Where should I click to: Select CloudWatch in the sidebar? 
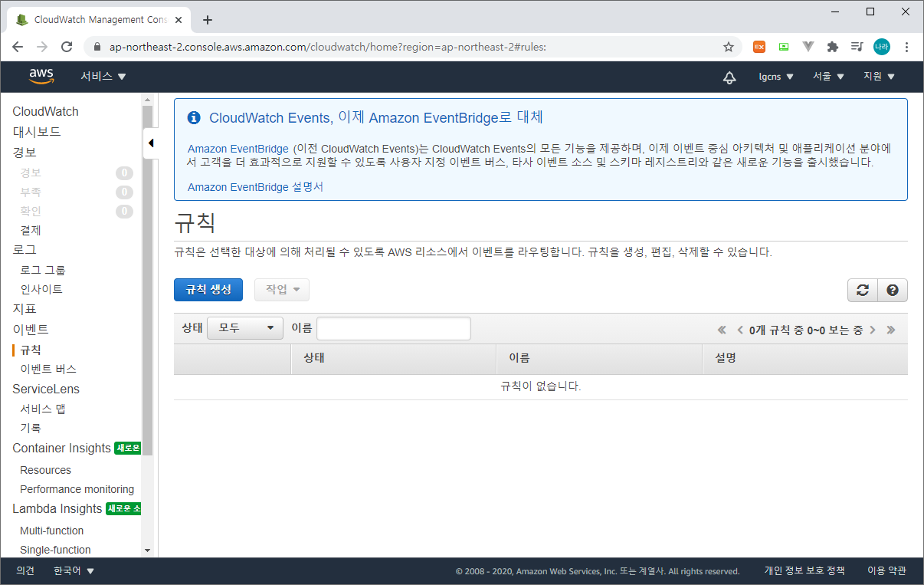(x=45, y=112)
